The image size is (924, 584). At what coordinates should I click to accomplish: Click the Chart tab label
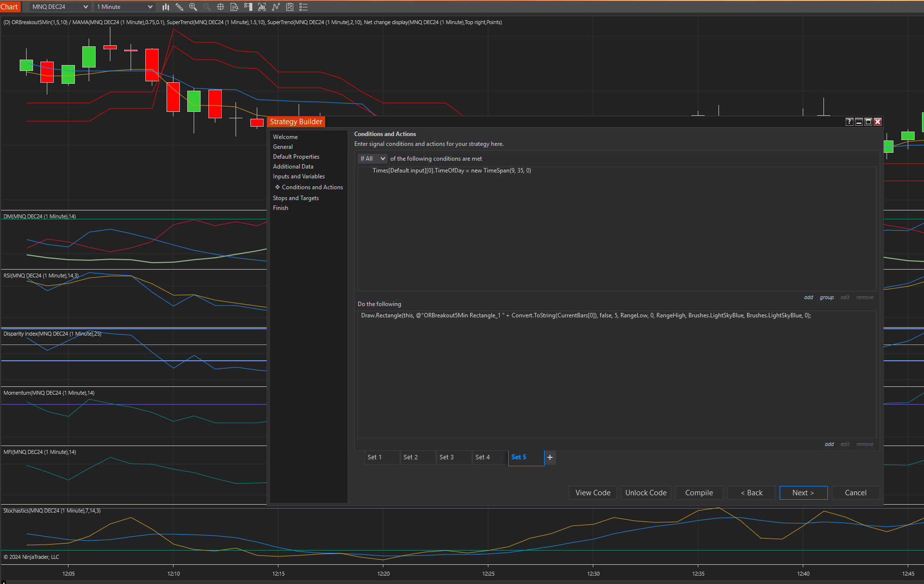pos(9,7)
